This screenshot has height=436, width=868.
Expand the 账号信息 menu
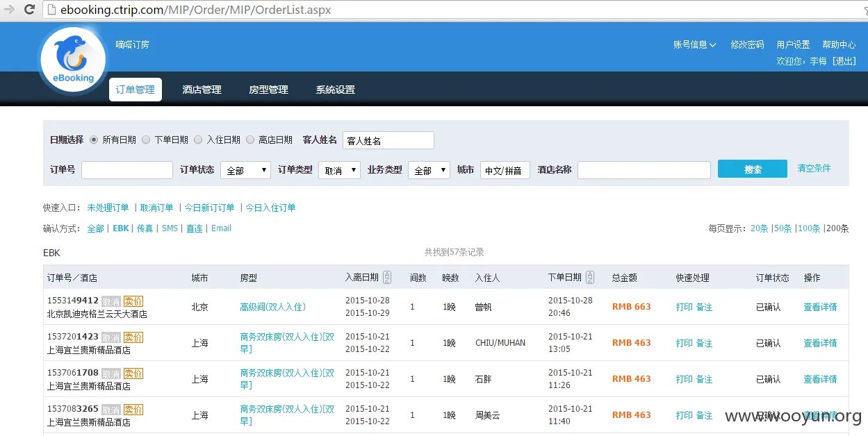[694, 44]
